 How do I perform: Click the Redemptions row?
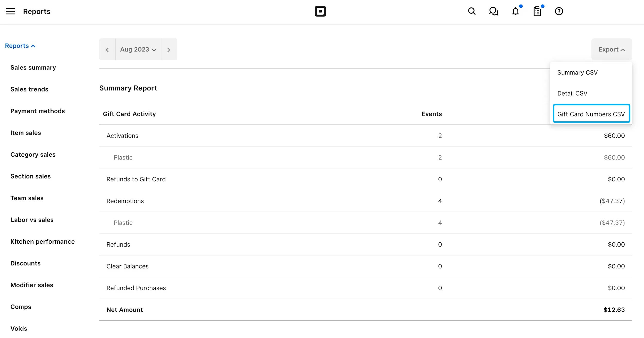pos(366,201)
